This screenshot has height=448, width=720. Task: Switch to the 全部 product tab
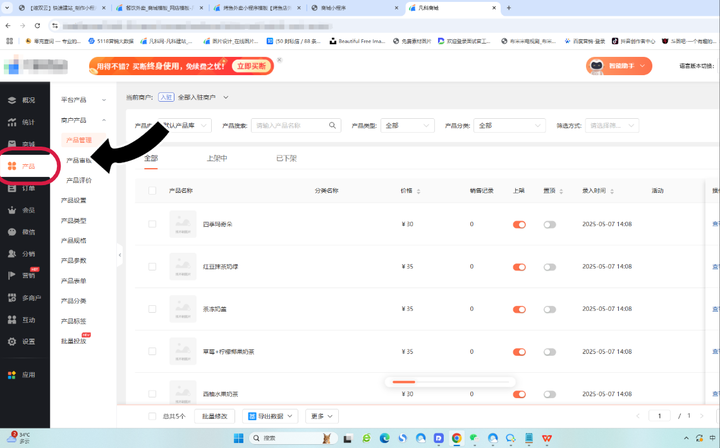point(151,158)
